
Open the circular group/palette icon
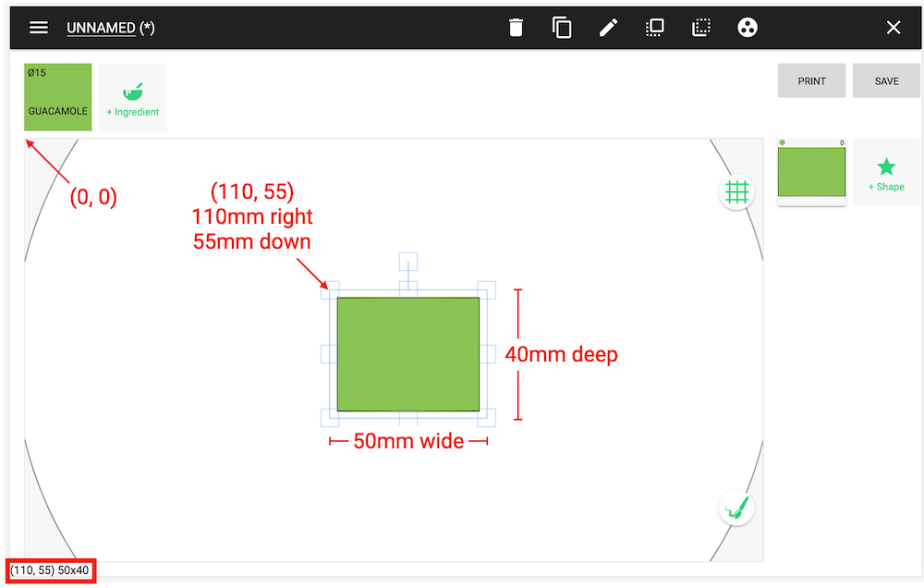coord(748,28)
